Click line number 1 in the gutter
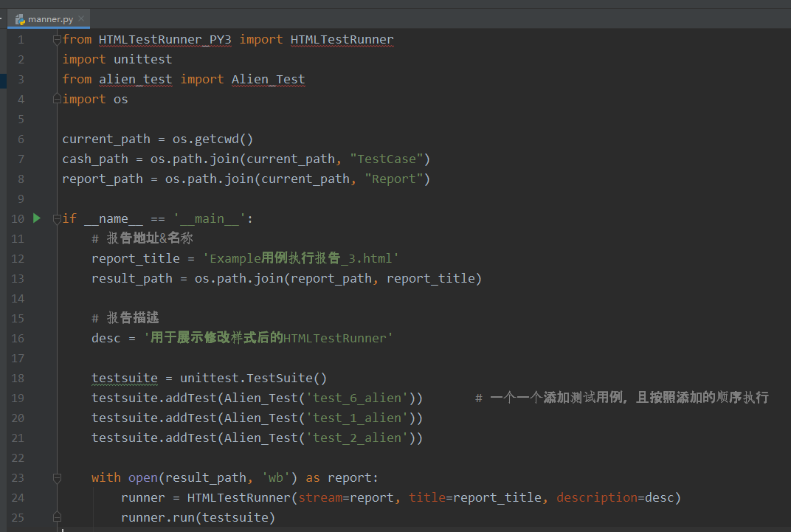 21,40
